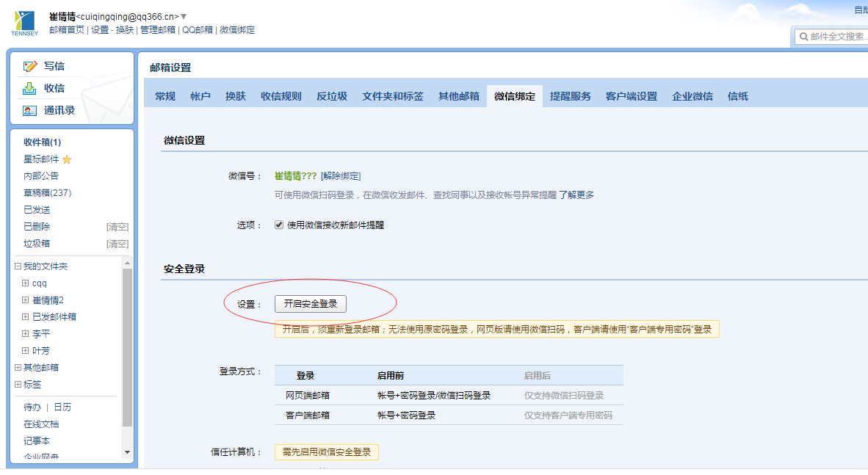The image size is (868, 475).
Task: Switch to the 提醒服务 tab
Action: [x=572, y=95]
